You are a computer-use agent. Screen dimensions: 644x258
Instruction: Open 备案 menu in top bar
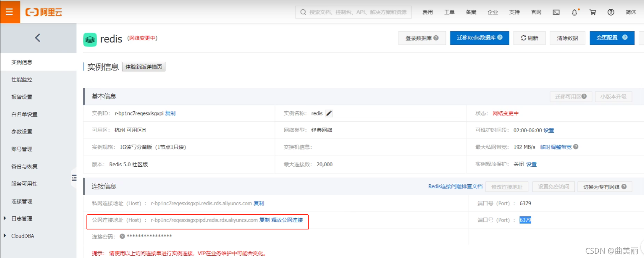click(471, 12)
